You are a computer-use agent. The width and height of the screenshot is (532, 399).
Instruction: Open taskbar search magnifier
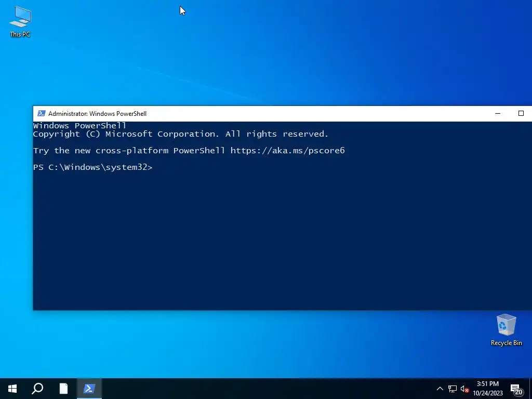37,389
